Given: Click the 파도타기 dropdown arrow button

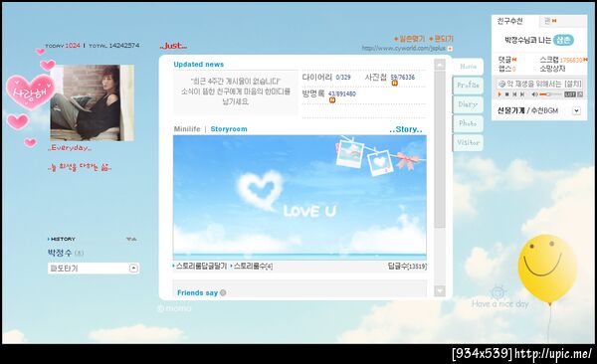Looking at the screenshot, I should coord(133,269).
